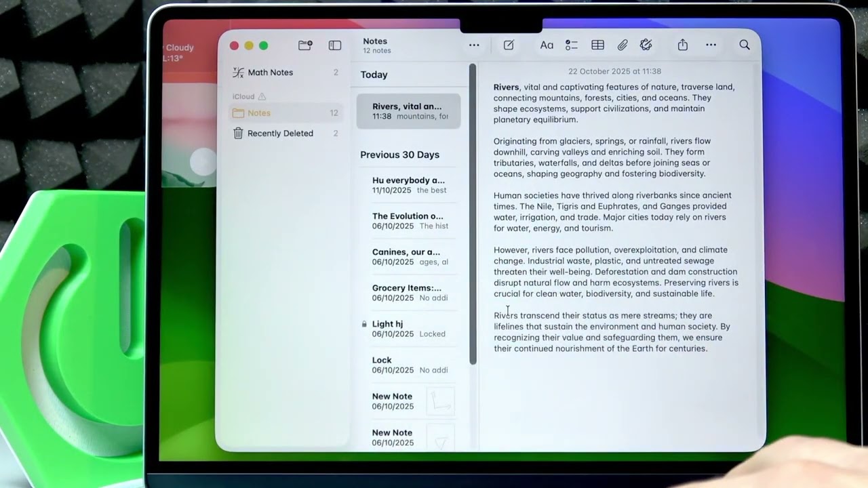868x488 pixels.
Task: Select the 'Rivers, vital an...' note
Action: [x=408, y=111]
